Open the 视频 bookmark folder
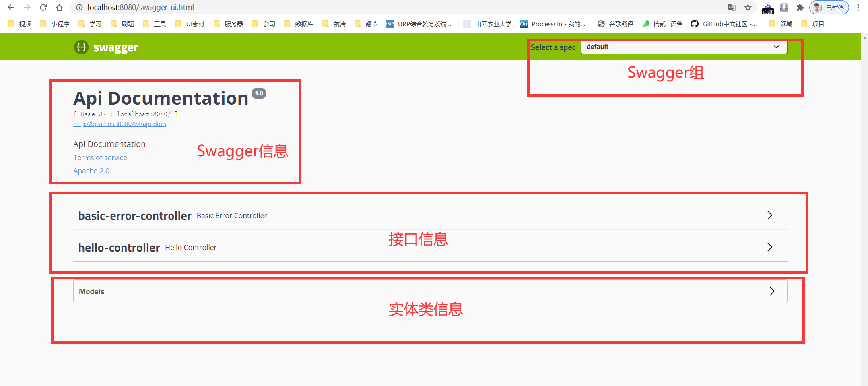This screenshot has width=868, height=386. pos(20,24)
